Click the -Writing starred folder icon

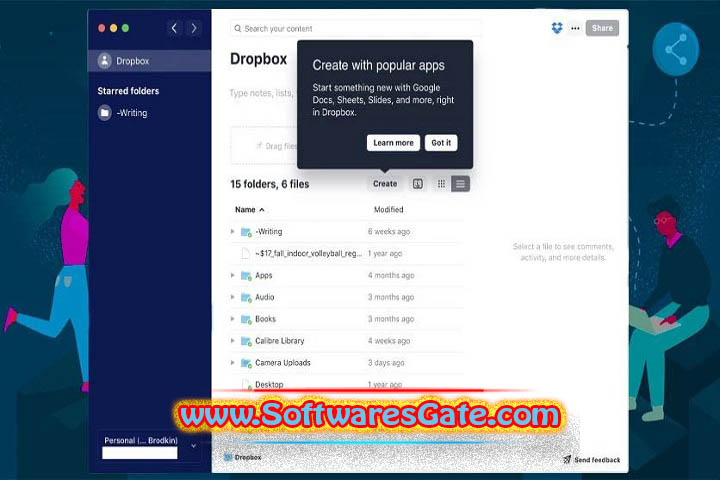tap(105, 113)
